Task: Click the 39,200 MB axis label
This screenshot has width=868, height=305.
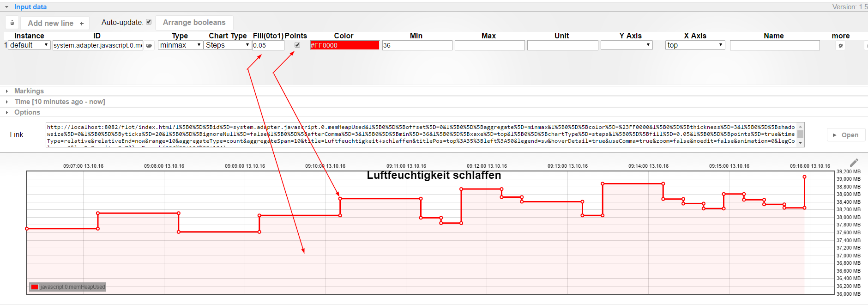Action: point(849,171)
